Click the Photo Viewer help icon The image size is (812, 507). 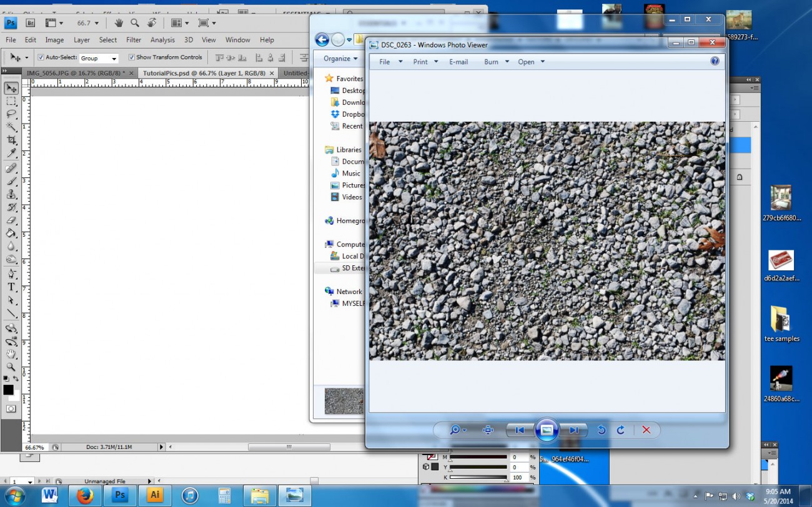(715, 61)
